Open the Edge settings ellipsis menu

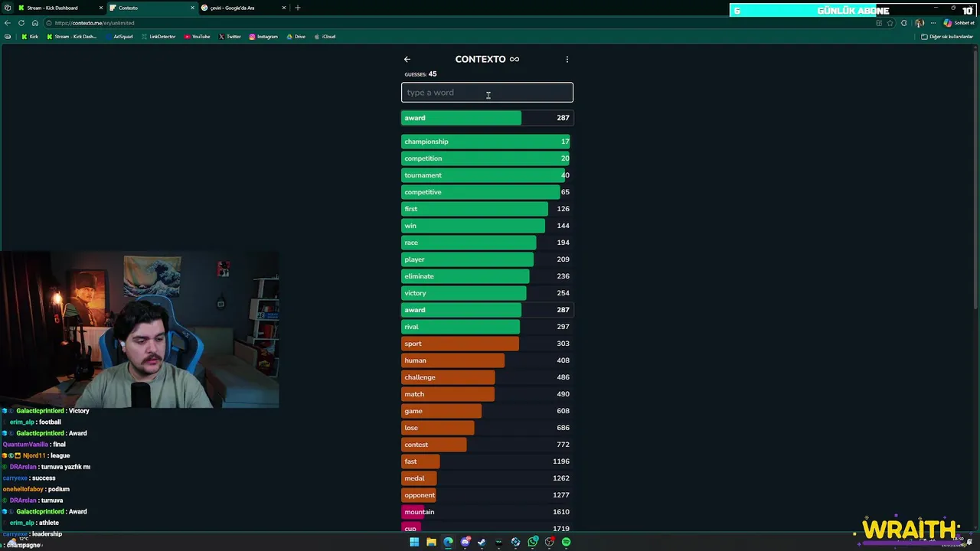(x=933, y=23)
